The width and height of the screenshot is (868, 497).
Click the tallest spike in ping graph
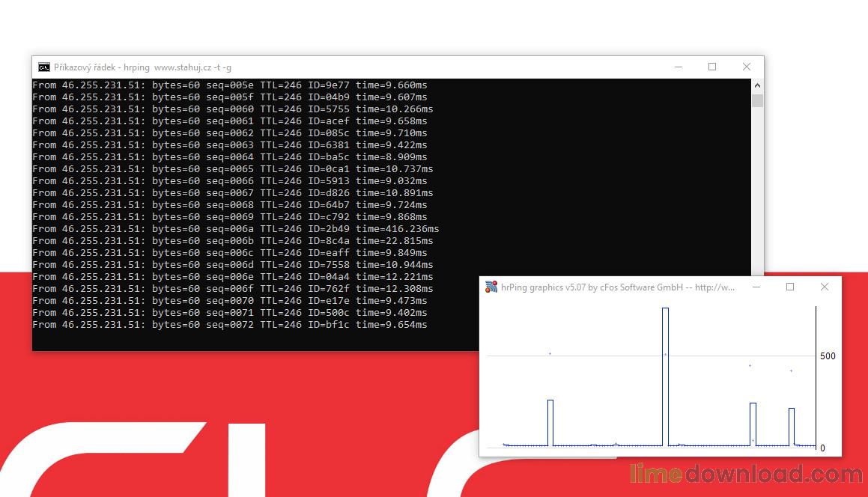[x=665, y=376]
